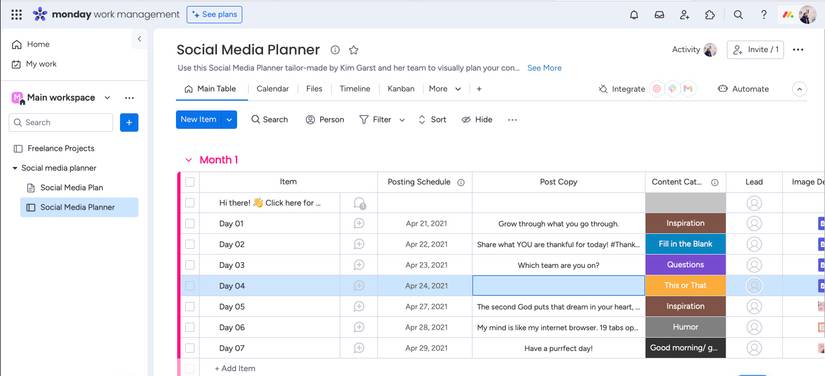Click the Inspiration label for Day 01
Image resolution: width=825 pixels, height=376 pixels.
686,223
